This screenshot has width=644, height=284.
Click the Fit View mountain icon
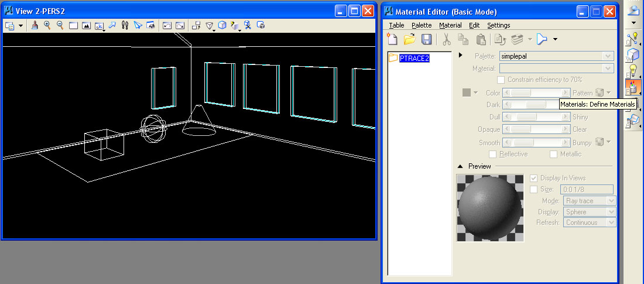(86, 26)
